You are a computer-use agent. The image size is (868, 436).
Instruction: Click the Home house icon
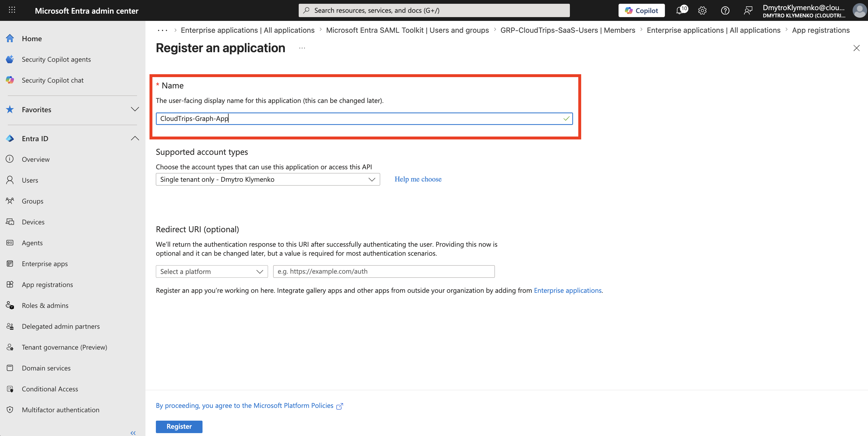coord(10,39)
